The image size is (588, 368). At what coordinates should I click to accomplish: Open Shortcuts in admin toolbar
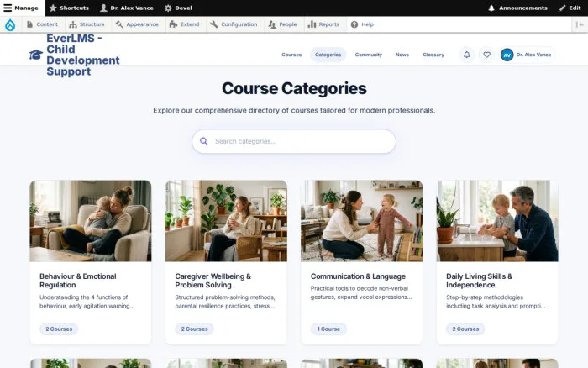click(69, 8)
